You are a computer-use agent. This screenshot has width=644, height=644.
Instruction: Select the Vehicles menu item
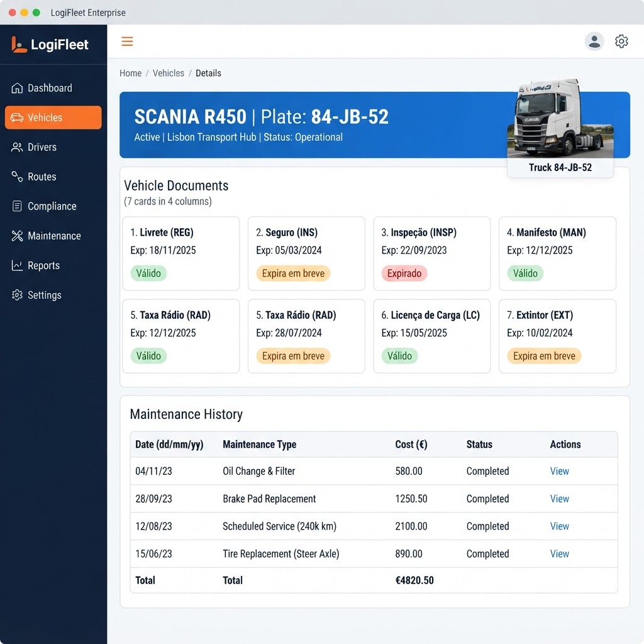53,118
